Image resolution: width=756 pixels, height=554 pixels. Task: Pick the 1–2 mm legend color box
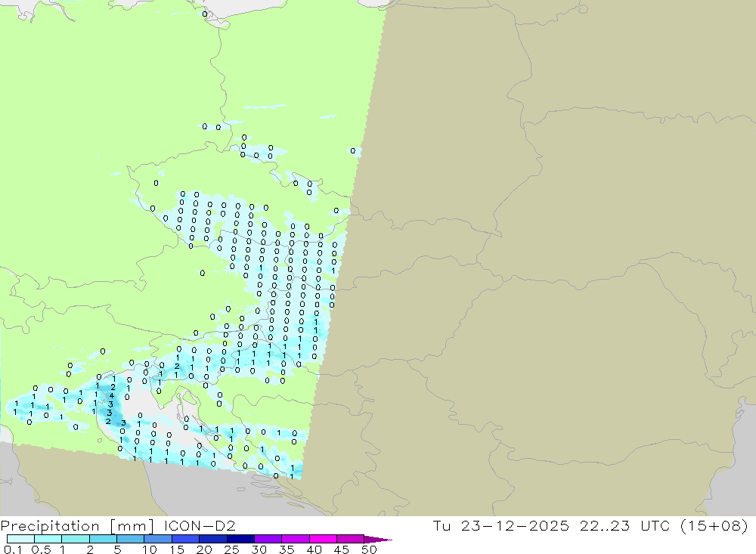coord(75,539)
